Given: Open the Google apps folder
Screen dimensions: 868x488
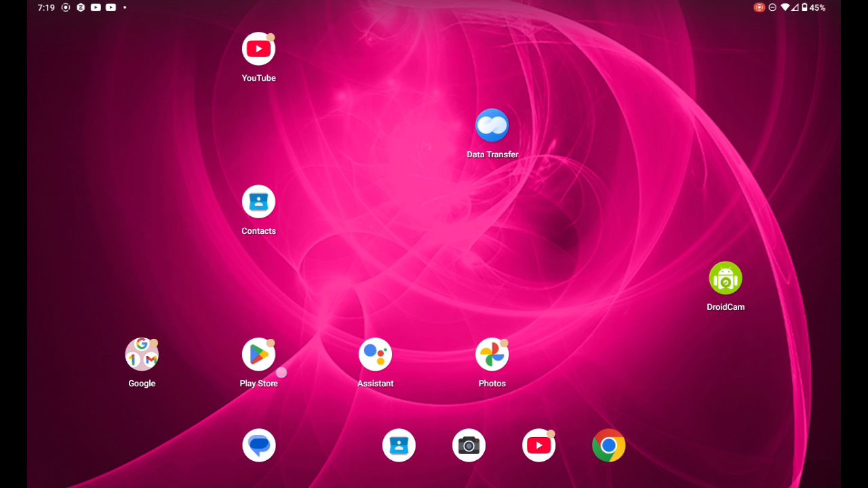Looking at the screenshot, I should [x=142, y=354].
